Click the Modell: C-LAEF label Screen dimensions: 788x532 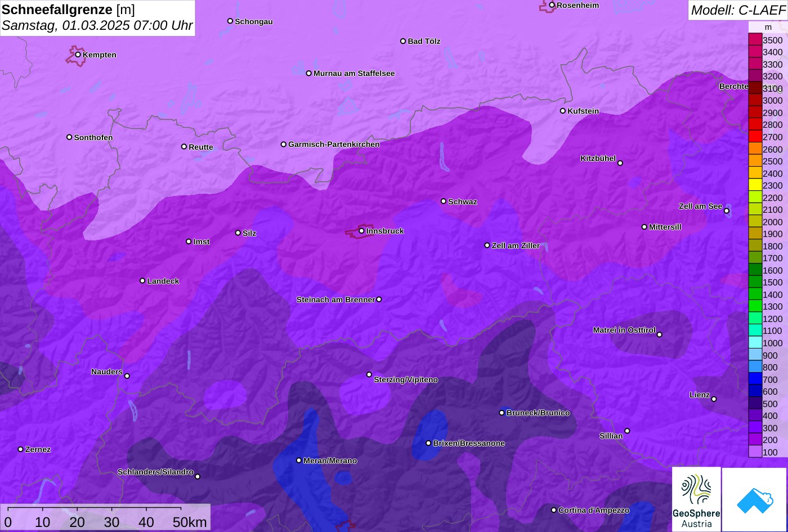click(x=737, y=10)
